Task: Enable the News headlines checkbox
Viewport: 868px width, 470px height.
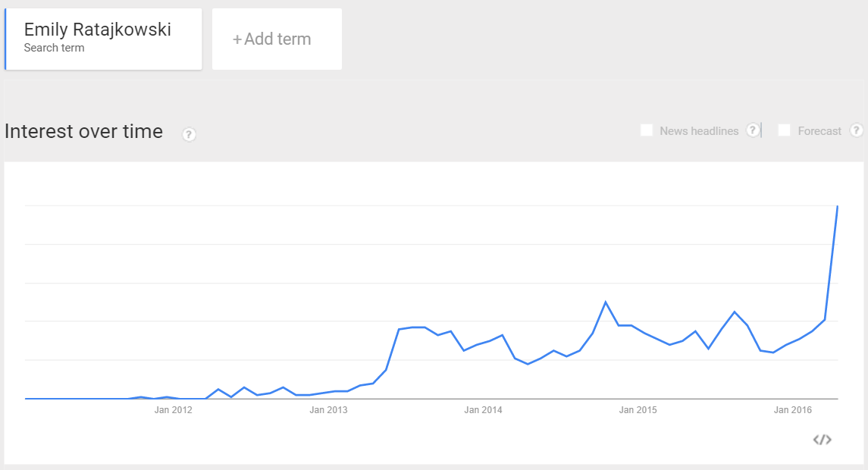Action: point(646,130)
